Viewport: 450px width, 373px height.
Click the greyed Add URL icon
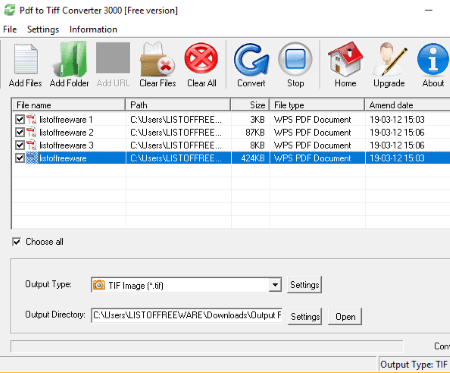pos(113,58)
